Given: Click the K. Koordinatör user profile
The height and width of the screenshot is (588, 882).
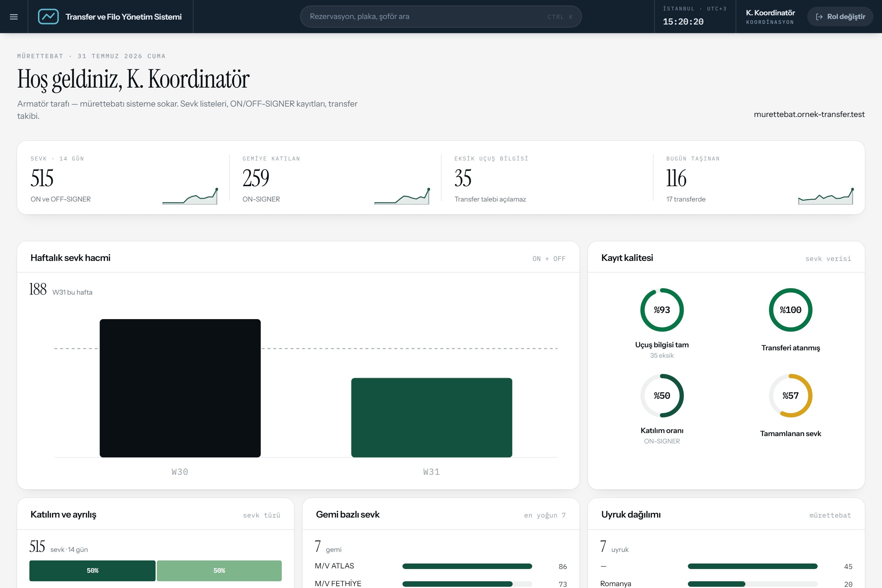Looking at the screenshot, I should pos(770,17).
